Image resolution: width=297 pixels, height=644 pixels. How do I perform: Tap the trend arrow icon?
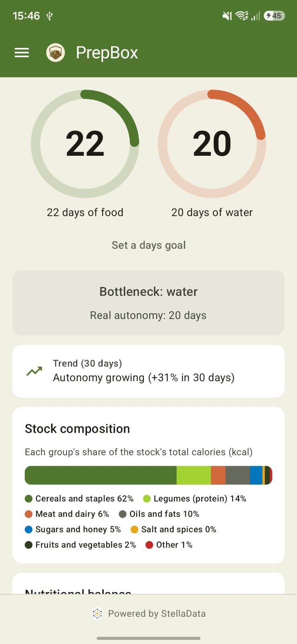tap(34, 371)
